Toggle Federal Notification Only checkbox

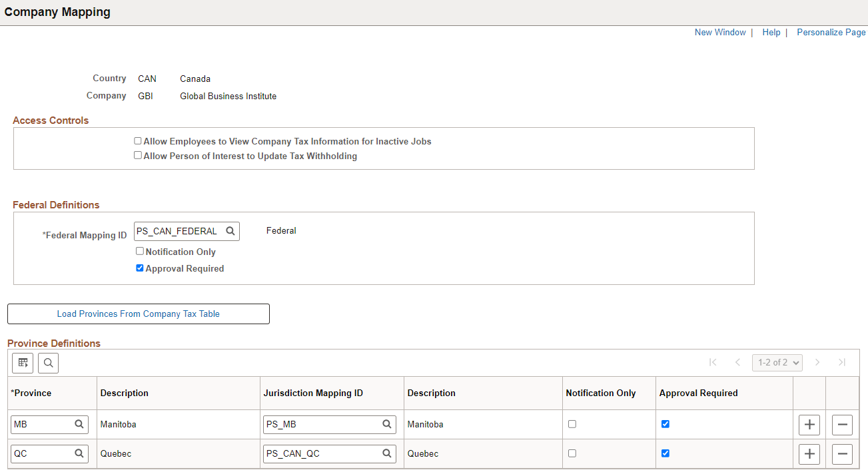[140, 252]
